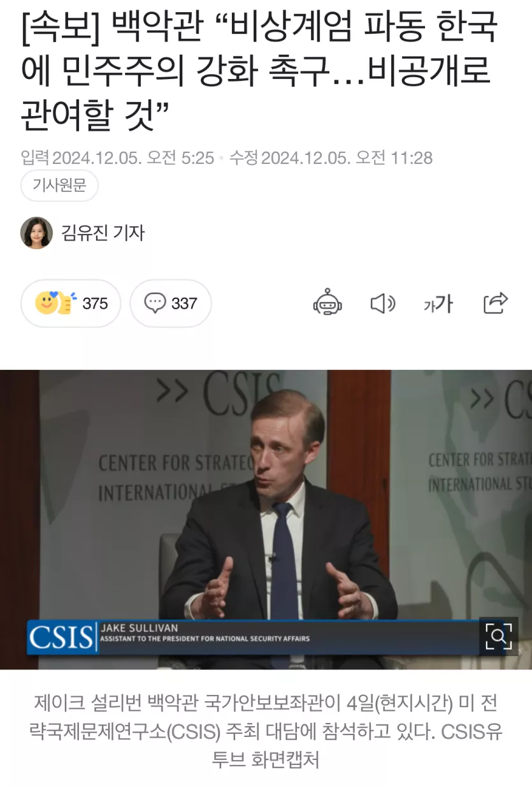Image resolution: width=532 pixels, height=788 pixels.
Task: Tap the share arrow icon
Action: (x=495, y=303)
